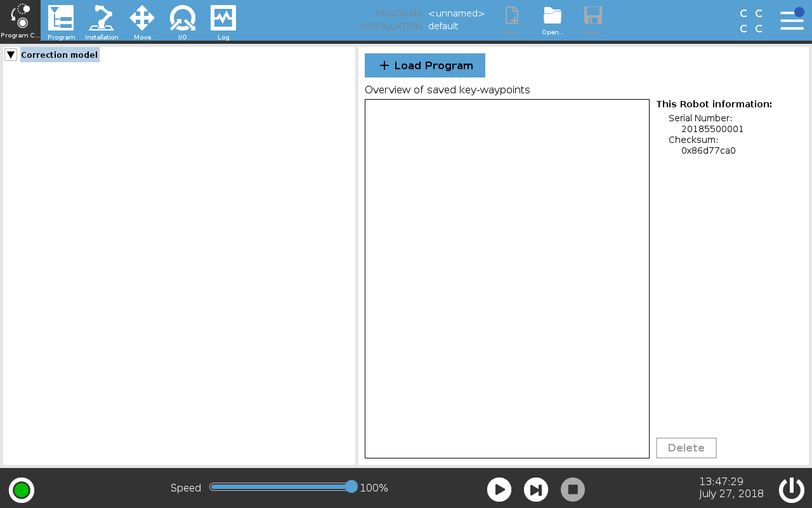
Task: Click the CCCC safety checksum indicator
Action: tap(751, 21)
